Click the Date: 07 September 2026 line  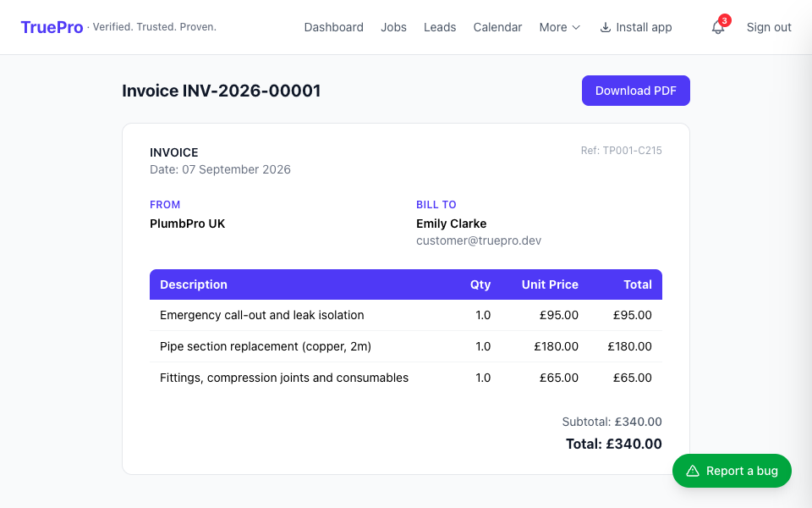[220, 169]
